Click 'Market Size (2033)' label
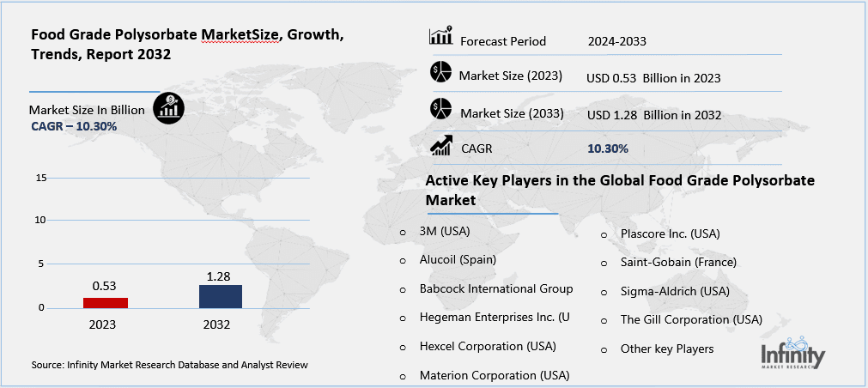The width and height of the screenshot is (868, 388). (512, 113)
